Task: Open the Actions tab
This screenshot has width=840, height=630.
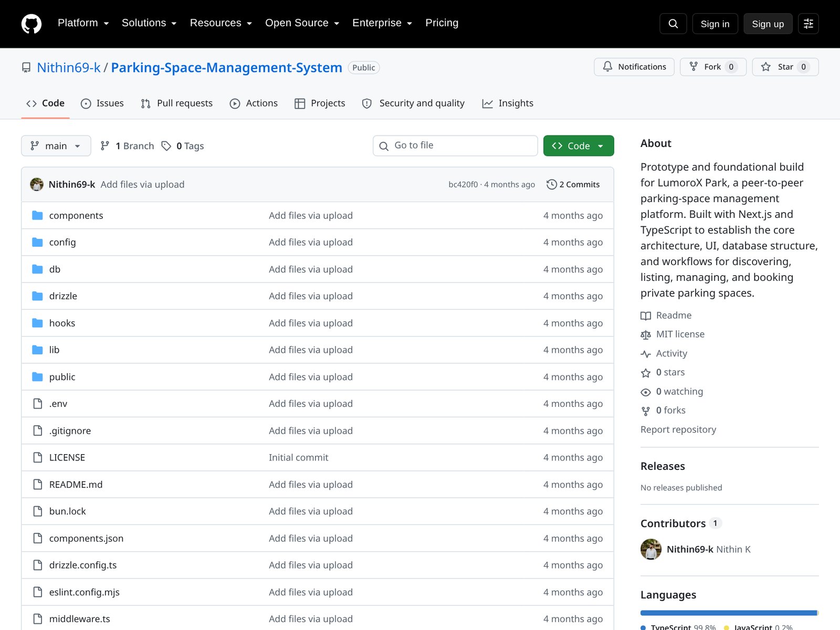Action: point(254,103)
